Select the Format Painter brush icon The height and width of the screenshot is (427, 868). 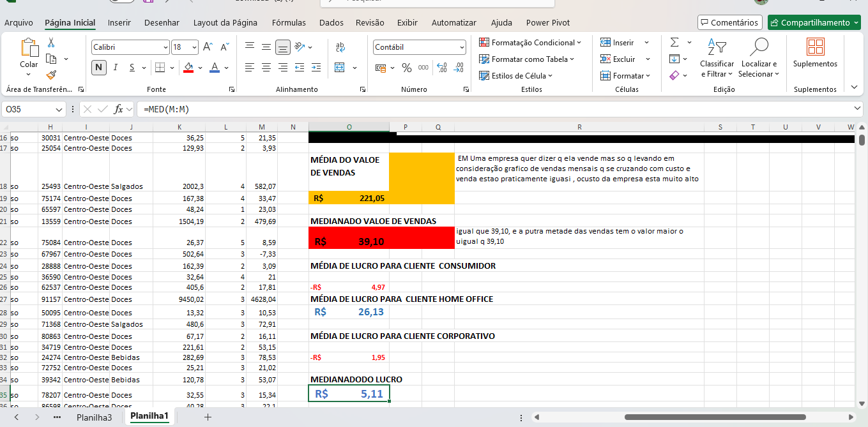coord(51,75)
